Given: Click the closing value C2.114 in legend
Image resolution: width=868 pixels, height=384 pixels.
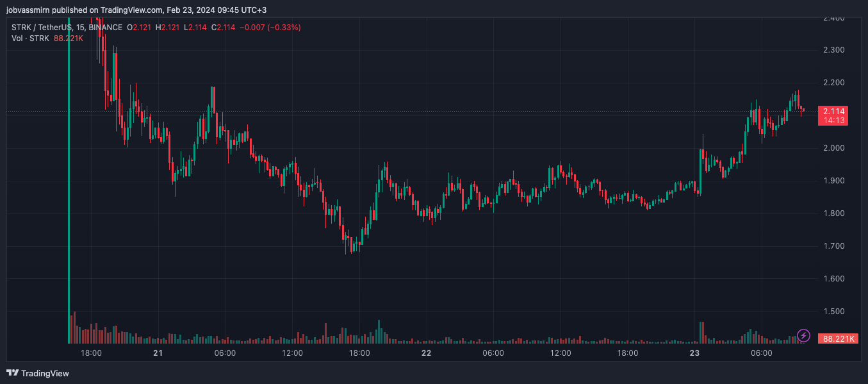Looking at the screenshot, I should pyautogui.click(x=225, y=28).
